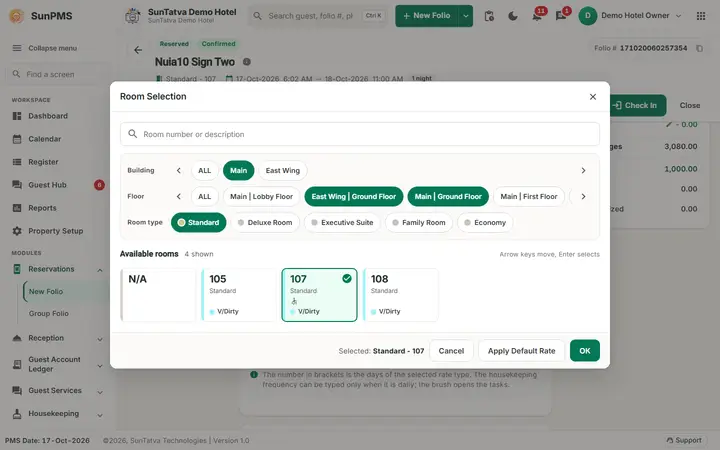Copy the folio number icon

click(699, 48)
